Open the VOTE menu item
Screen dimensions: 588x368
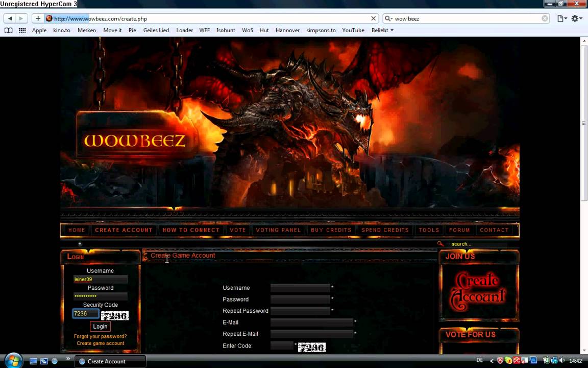coord(238,230)
